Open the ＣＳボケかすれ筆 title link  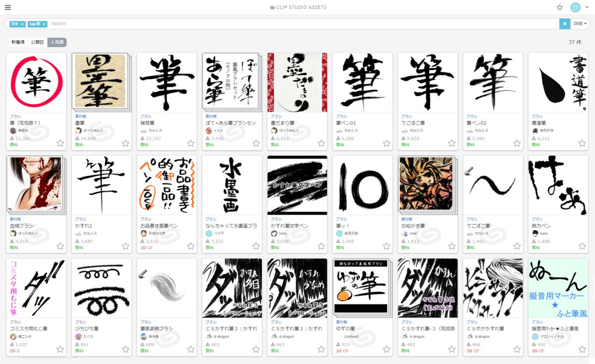(x=486, y=328)
